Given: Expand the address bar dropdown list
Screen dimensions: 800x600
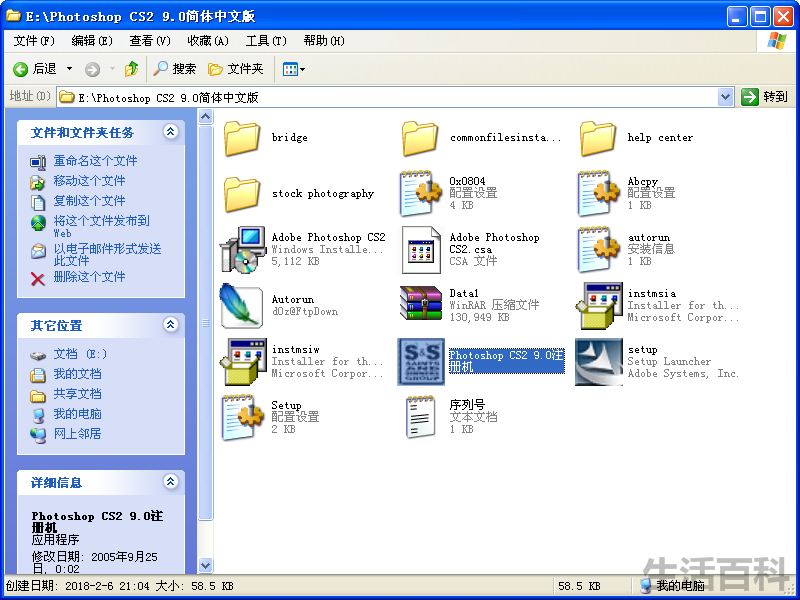Looking at the screenshot, I should click(725, 96).
